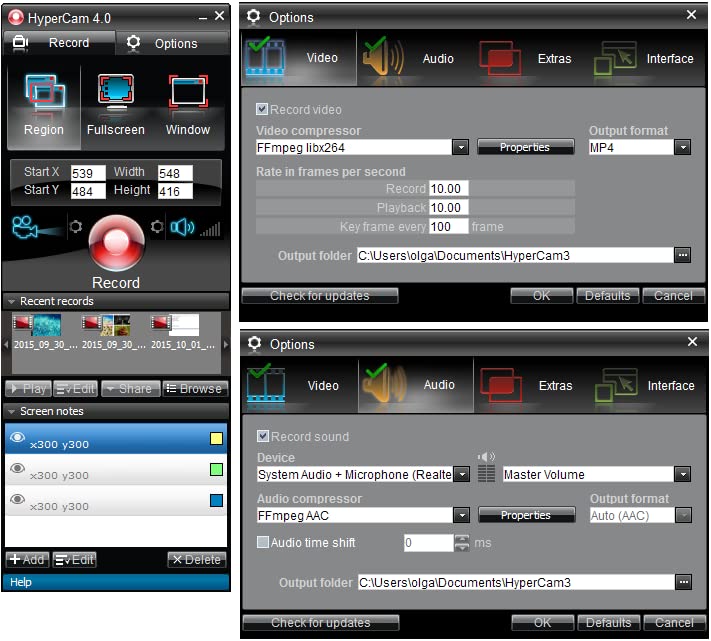Click Browse in recent records
711x641 pixels.
195,388
